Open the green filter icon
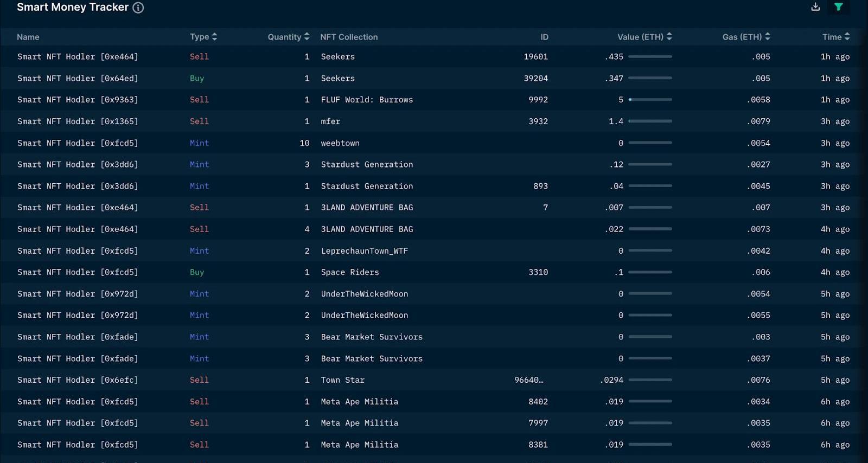Viewport: 868px width, 463px height. [x=839, y=7]
